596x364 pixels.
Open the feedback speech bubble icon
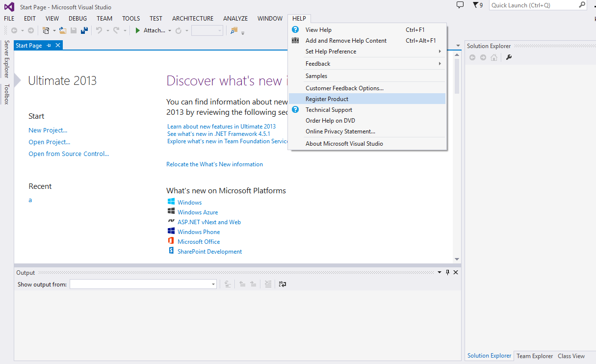pyautogui.click(x=460, y=5)
